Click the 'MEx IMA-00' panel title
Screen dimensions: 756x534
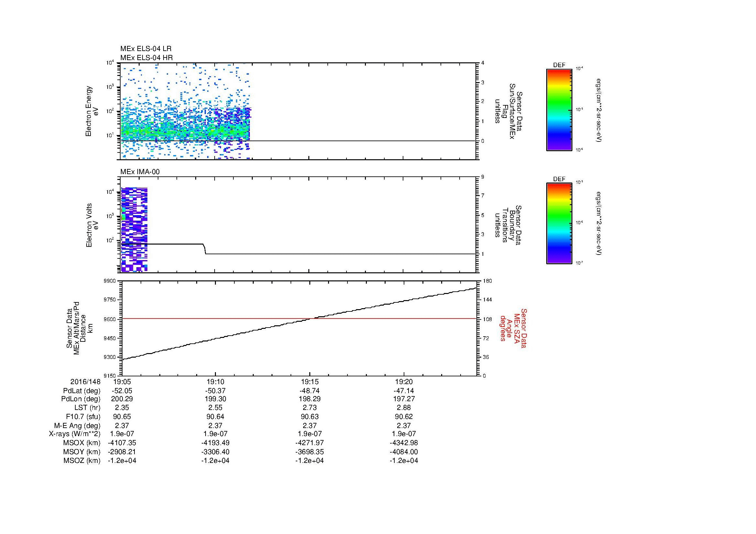coord(140,172)
